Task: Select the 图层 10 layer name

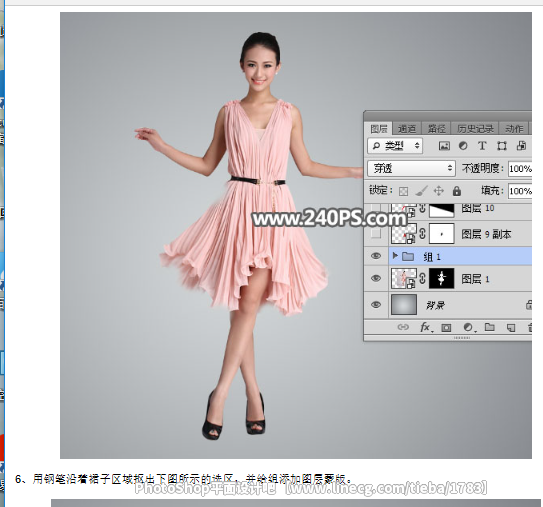Action: click(478, 208)
